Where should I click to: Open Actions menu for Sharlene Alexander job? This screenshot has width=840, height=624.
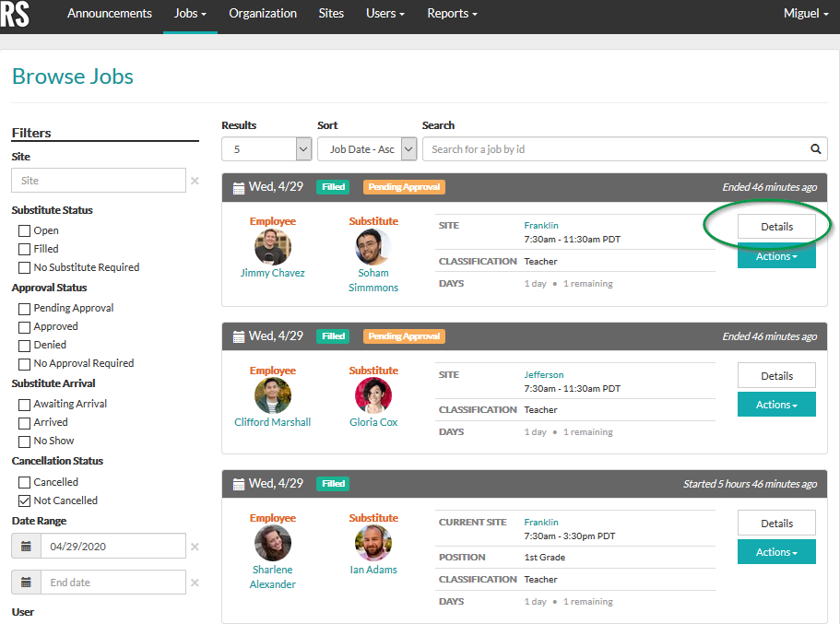click(776, 552)
